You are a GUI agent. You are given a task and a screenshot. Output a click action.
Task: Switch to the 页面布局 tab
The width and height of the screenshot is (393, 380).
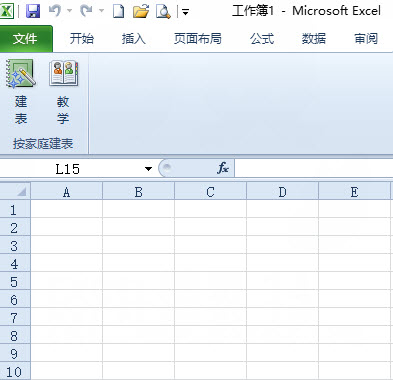tap(198, 39)
